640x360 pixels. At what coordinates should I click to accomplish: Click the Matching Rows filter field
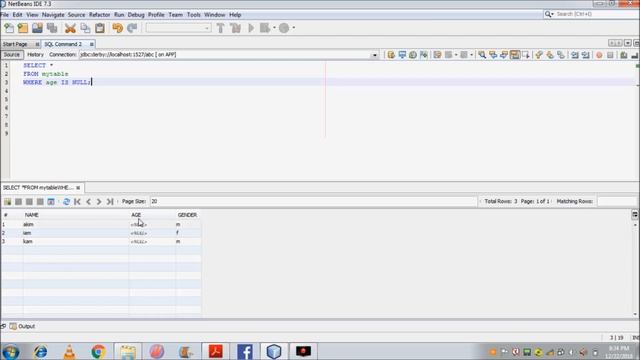(617, 201)
